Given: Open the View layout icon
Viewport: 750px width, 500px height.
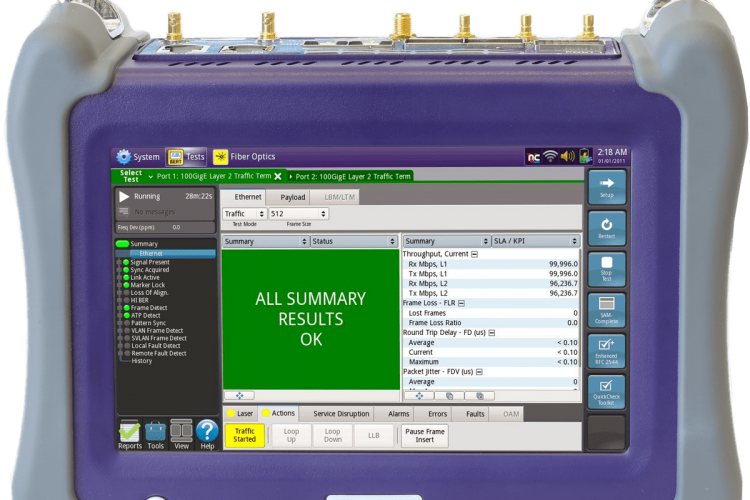Looking at the screenshot, I should pos(181,434).
